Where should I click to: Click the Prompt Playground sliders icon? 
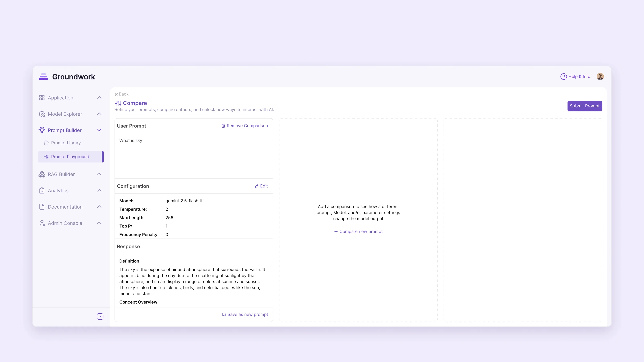[x=46, y=157]
